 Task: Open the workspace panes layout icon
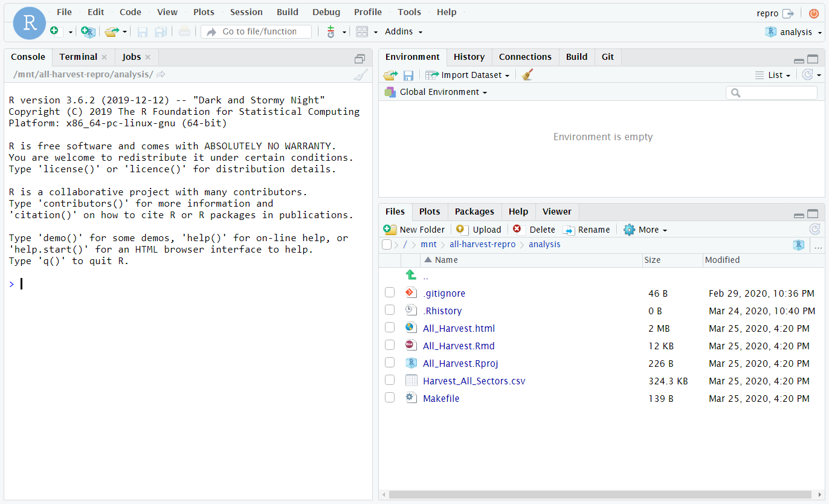(361, 31)
